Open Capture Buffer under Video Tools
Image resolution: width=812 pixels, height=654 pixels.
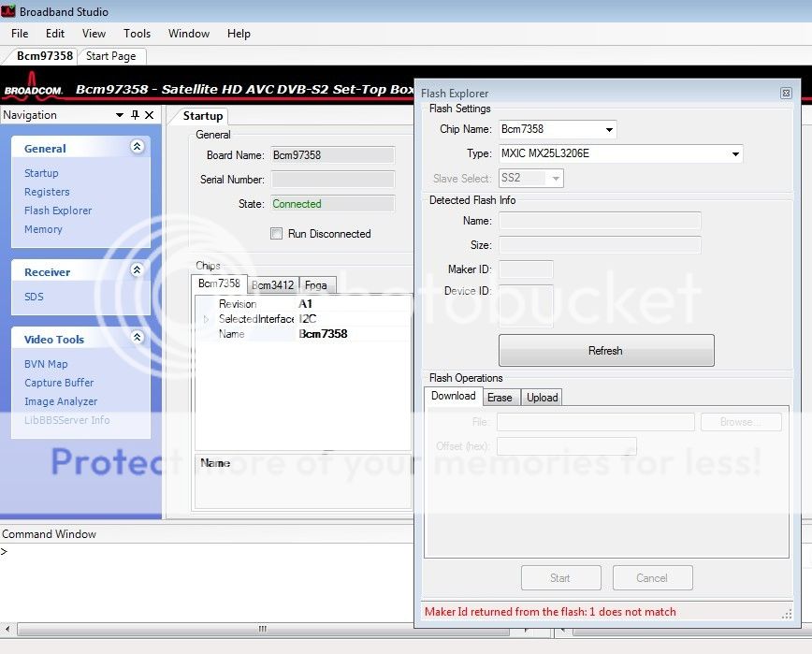coord(59,383)
